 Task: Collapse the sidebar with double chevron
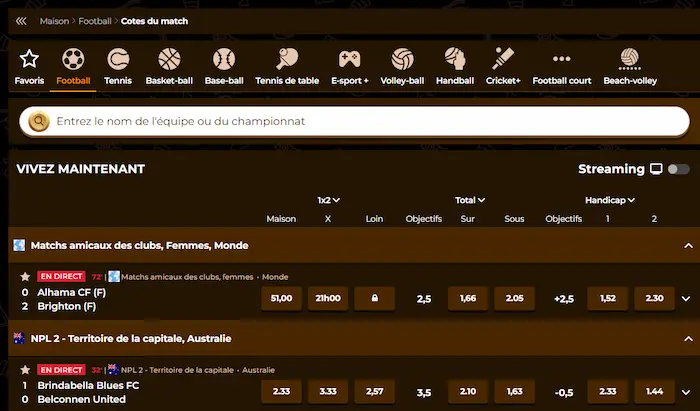[21, 21]
